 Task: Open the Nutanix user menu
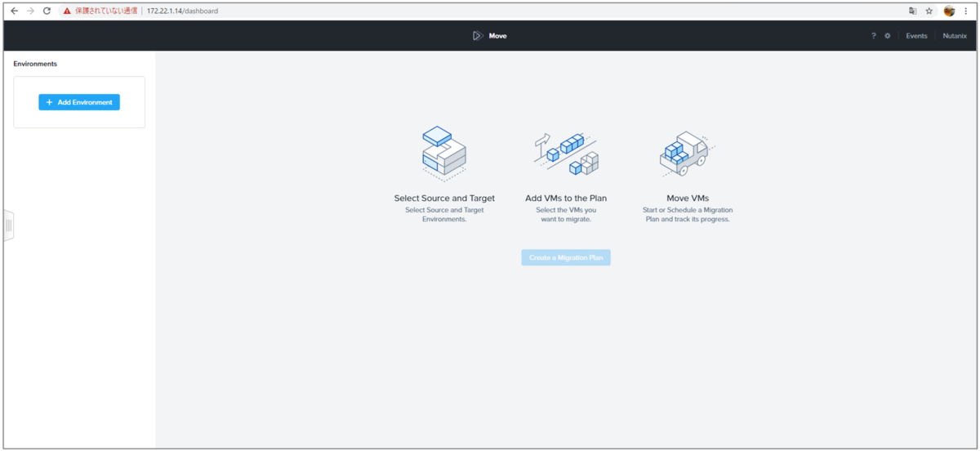pyautogui.click(x=955, y=36)
